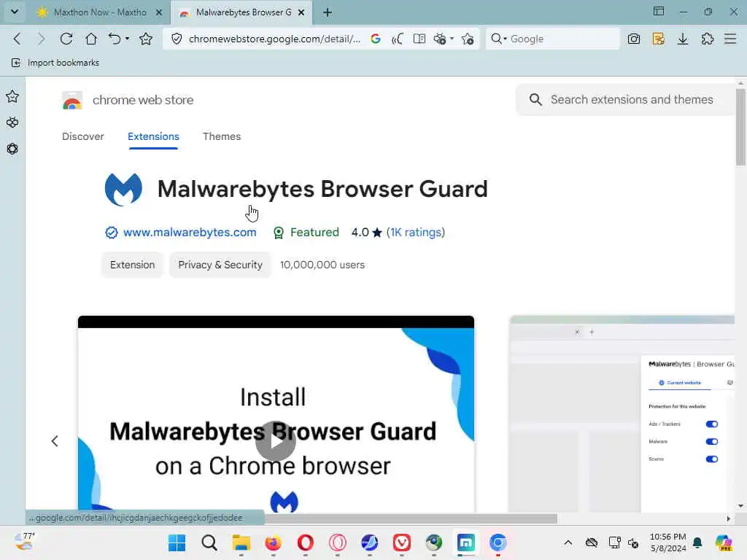Open the Themes tab
747x560 pixels.
(x=222, y=136)
